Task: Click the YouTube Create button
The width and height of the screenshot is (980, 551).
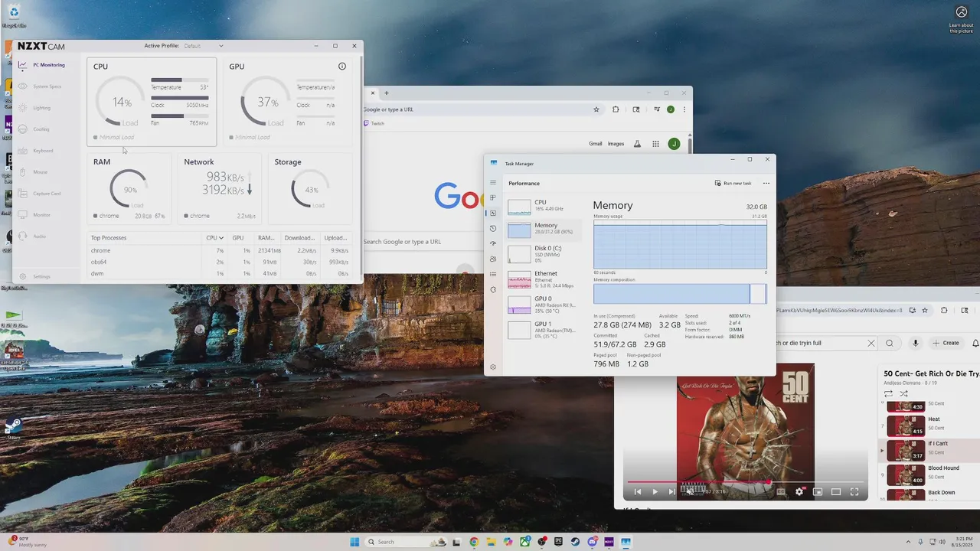Action: 946,343
